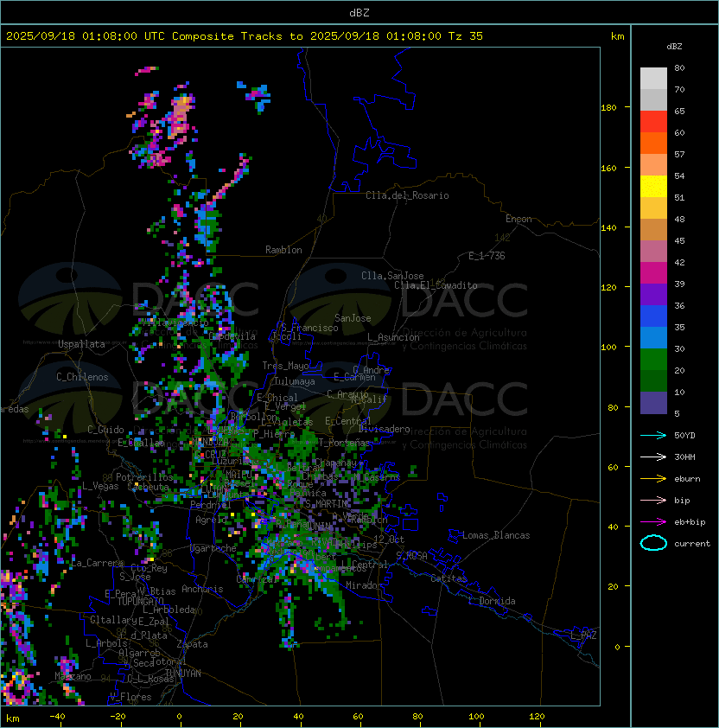Select the 'S_Francisco' place label
This screenshot has height=728, width=719.
(x=309, y=328)
